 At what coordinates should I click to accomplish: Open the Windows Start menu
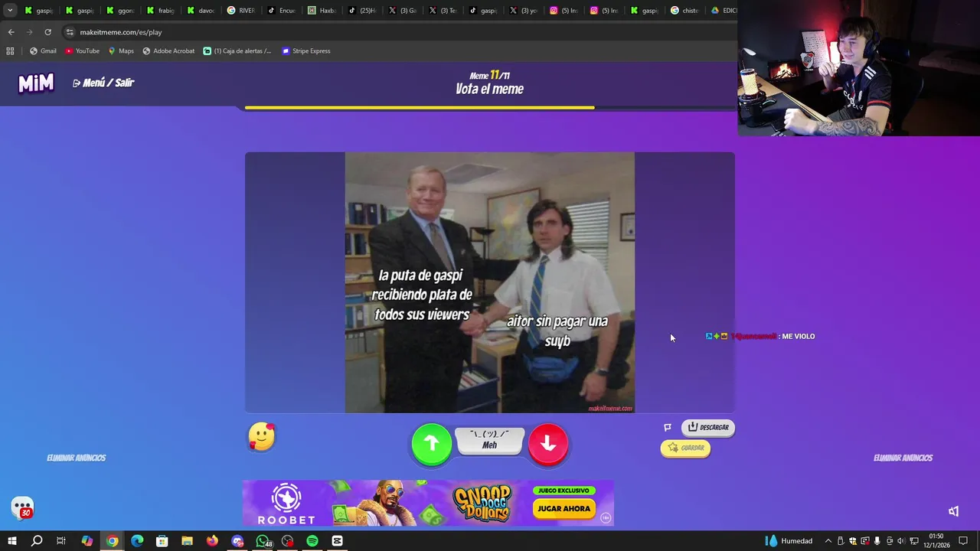pyautogui.click(x=11, y=541)
